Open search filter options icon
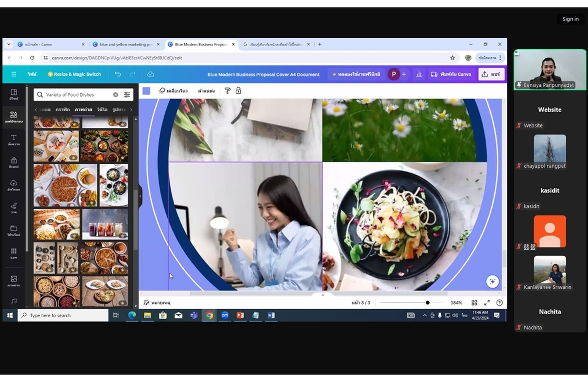The height and width of the screenshot is (382, 588). click(127, 94)
